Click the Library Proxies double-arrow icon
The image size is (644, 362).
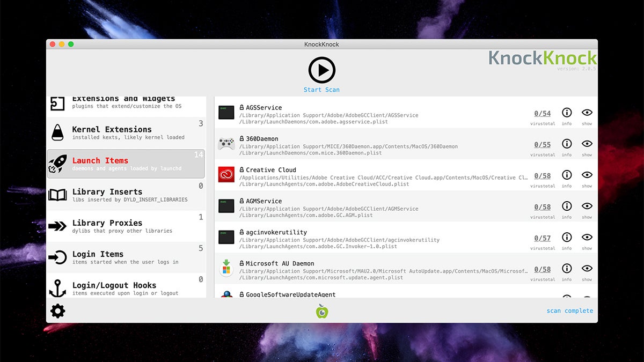pyautogui.click(x=58, y=225)
